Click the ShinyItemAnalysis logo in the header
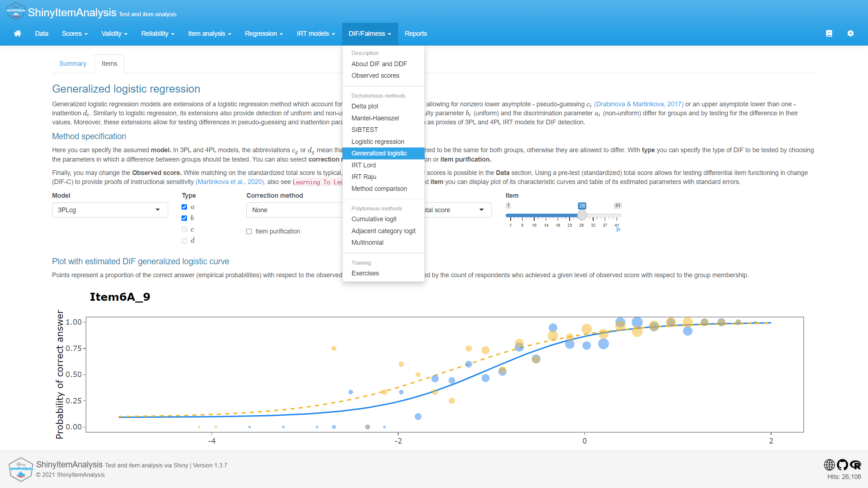 pos(16,12)
